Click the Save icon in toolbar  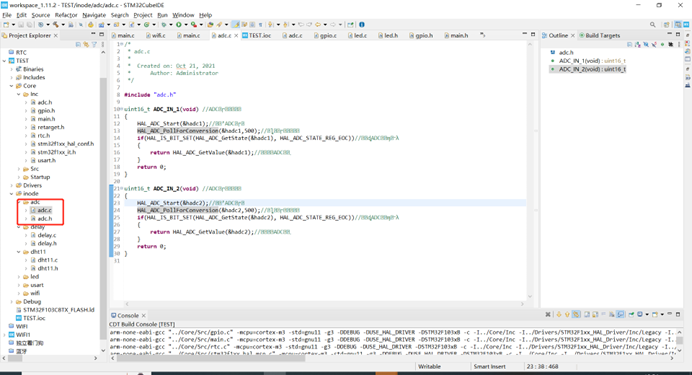tap(21, 24)
